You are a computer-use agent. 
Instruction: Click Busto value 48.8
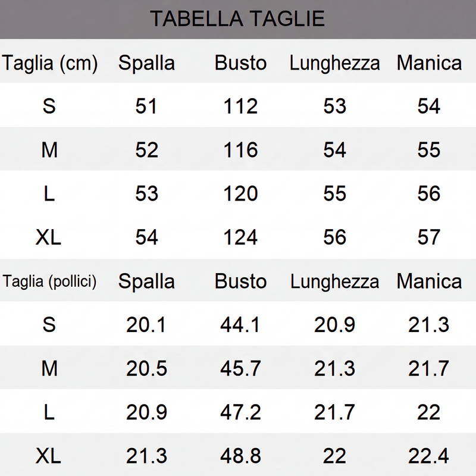pos(240,456)
